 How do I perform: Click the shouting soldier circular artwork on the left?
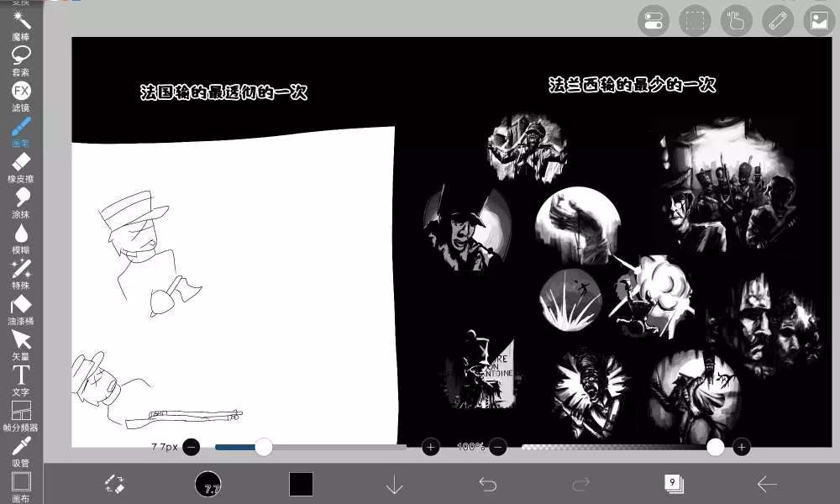click(467, 227)
